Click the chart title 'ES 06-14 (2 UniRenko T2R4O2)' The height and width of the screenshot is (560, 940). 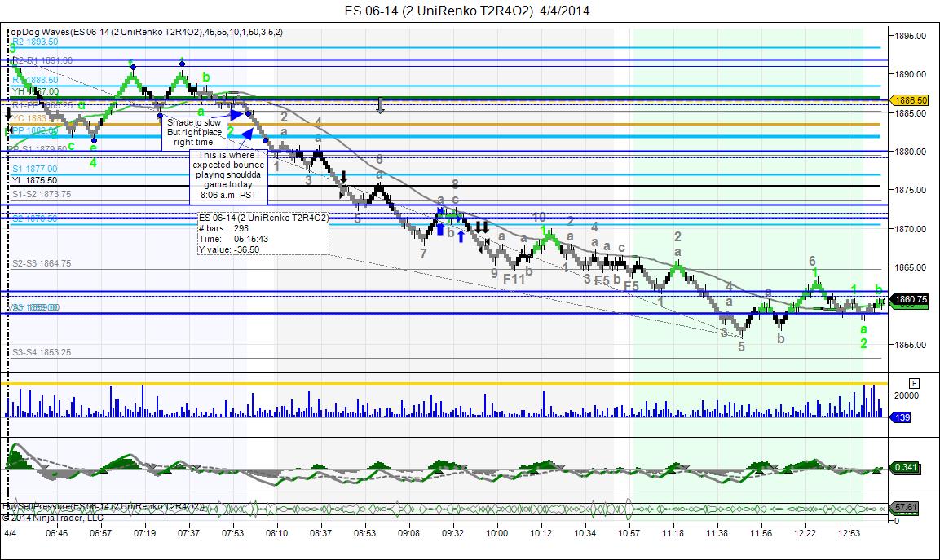point(467,11)
